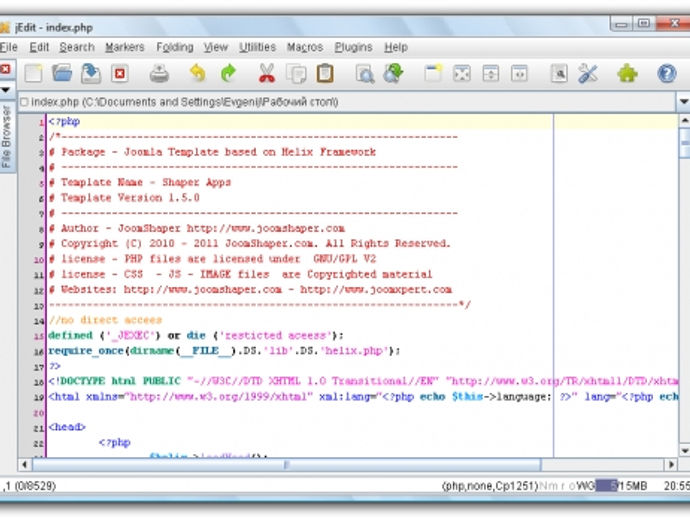Click the Find Next icon
690x518 pixels.
pyautogui.click(x=393, y=73)
